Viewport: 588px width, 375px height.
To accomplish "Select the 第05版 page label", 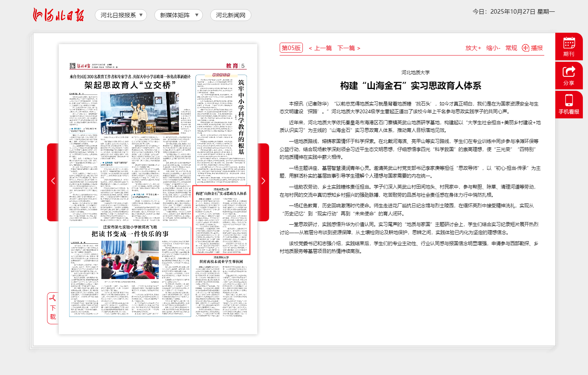I will click(x=291, y=48).
